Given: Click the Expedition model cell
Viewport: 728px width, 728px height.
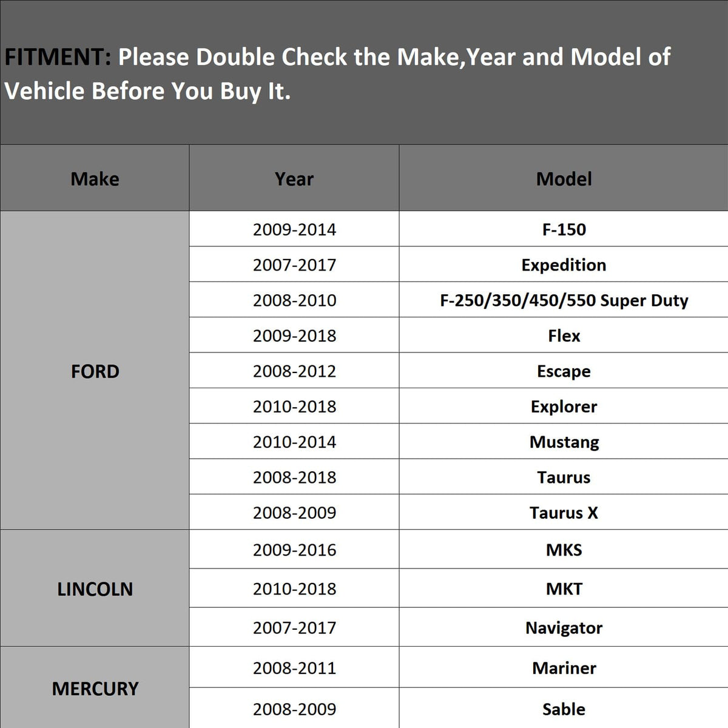Looking at the screenshot, I should [564, 265].
